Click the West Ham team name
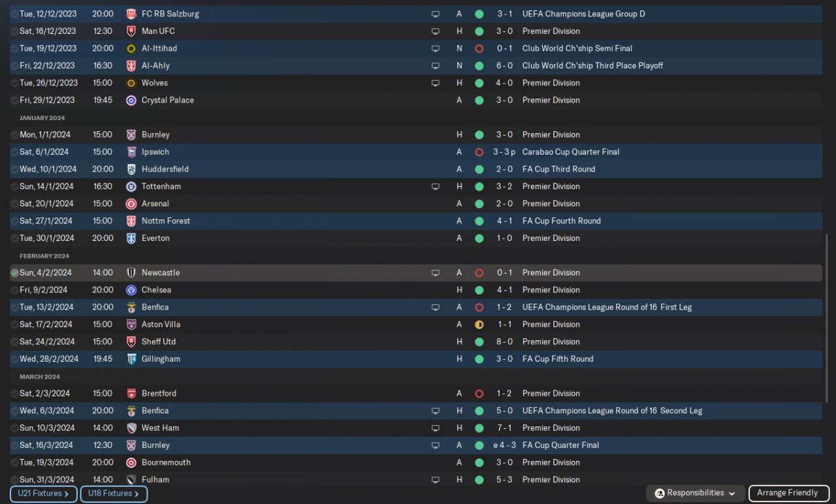The width and height of the screenshot is (836, 504). pyautogui.click(x=160, y=428)
